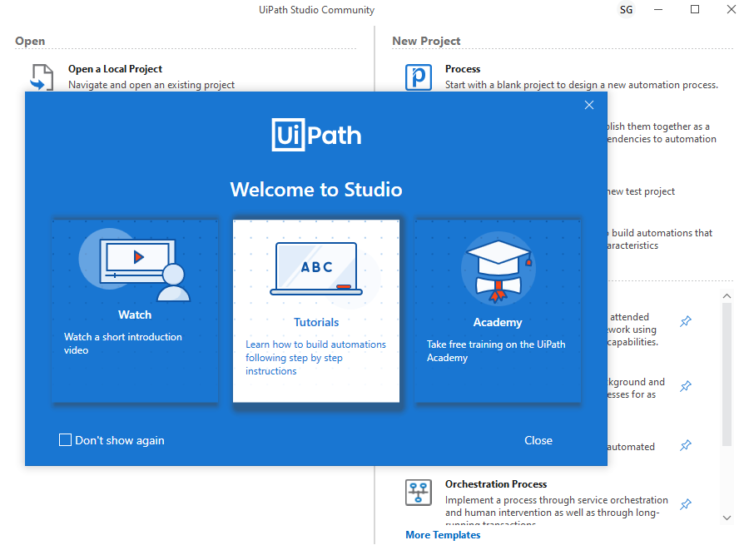Click the UiPath logo in the dialog
The width and height of the screenshot is (749, 560).
point(316,135)
